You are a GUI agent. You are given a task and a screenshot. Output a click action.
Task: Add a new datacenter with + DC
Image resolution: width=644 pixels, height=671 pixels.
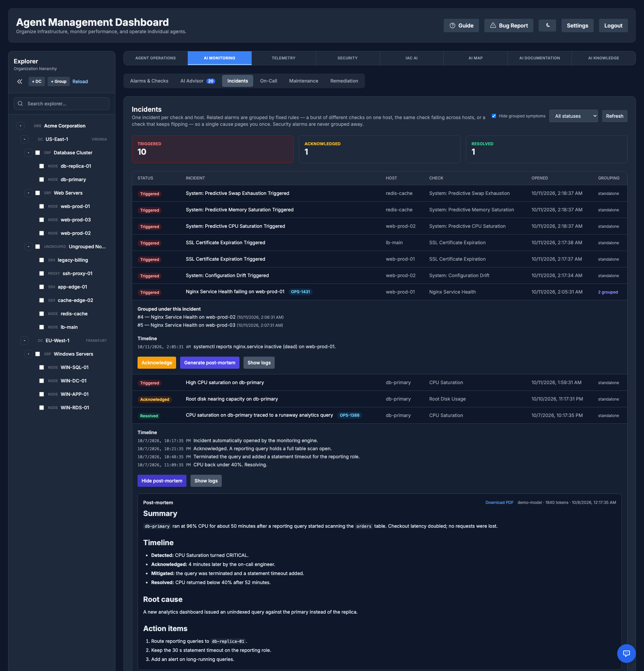(37, 82)
